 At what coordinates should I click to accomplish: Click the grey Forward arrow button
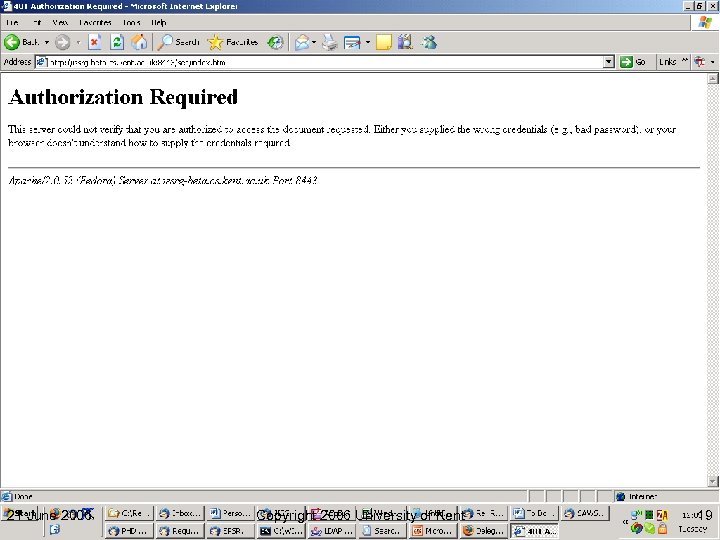pos(62,42)
